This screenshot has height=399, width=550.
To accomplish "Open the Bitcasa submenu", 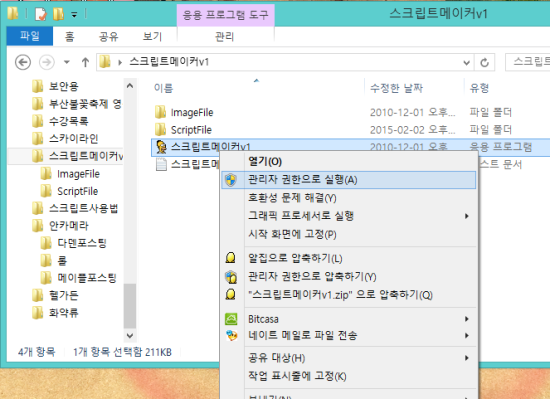I will click(349, 319).
